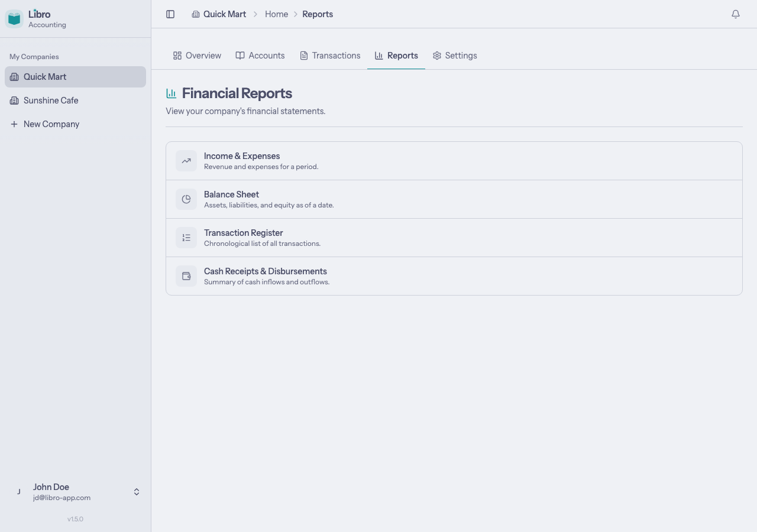Open the notifications bell
Viewport: 757px width, 532px height.
[736, 14]
